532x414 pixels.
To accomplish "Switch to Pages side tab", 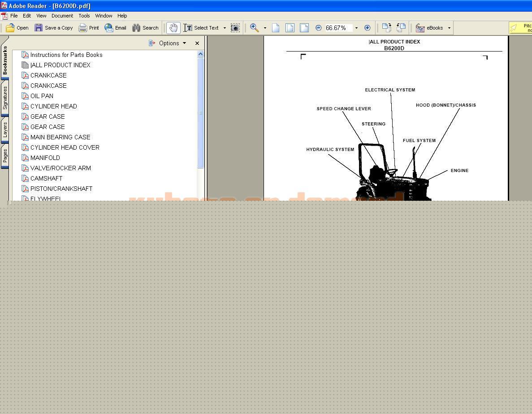I will click(5, 155).
